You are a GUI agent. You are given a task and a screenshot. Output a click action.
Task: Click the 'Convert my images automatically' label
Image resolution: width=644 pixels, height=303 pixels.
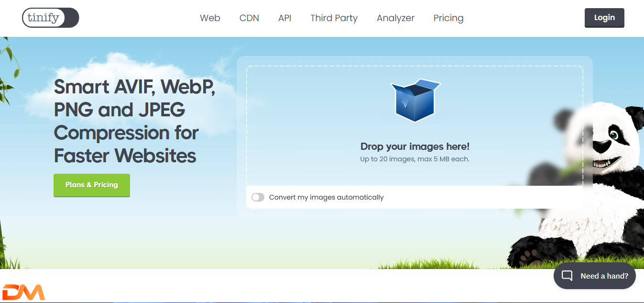326,197
